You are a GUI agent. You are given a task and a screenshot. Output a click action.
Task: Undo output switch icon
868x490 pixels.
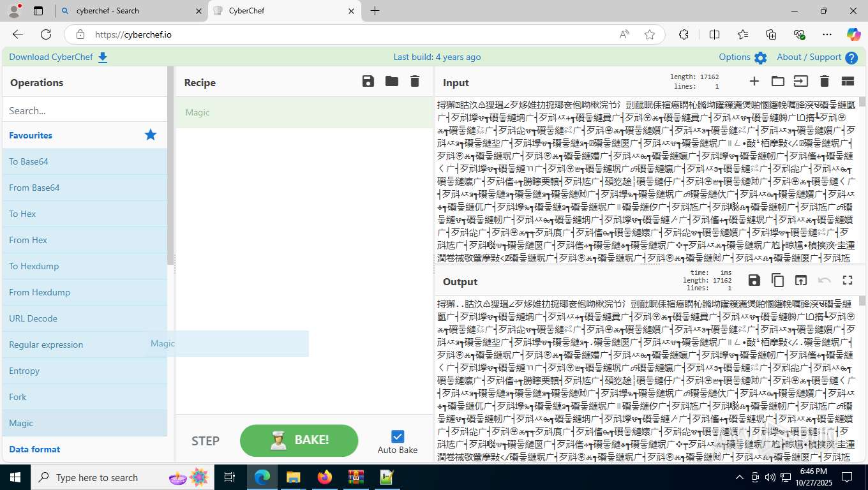[824, 280]
